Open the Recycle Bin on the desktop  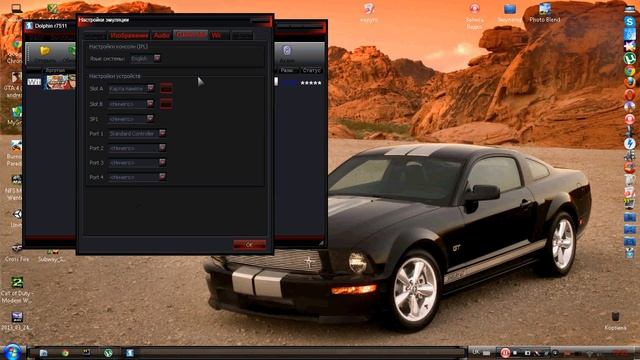615,321
